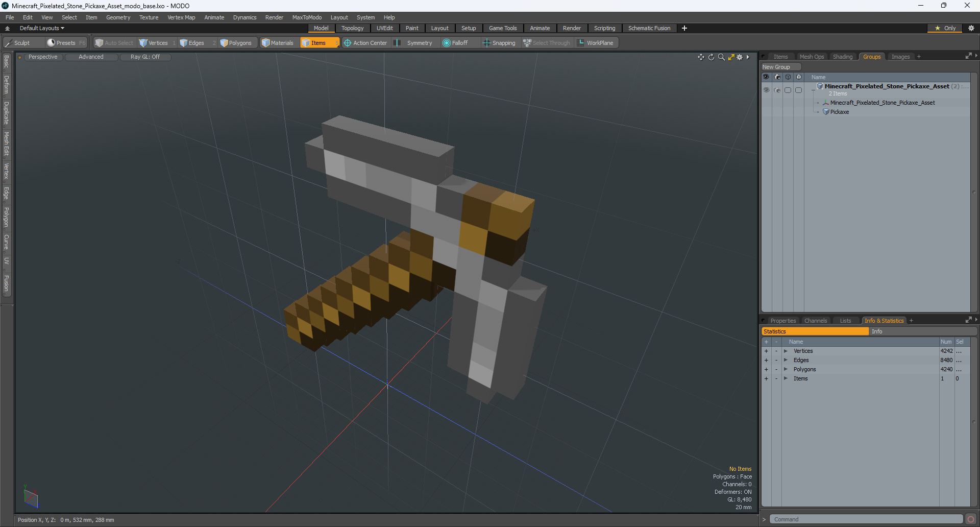The height and width of the screenshot is (527, 980).
Task: Toggle the second checkbox in the group row
Action: point(799,90)
